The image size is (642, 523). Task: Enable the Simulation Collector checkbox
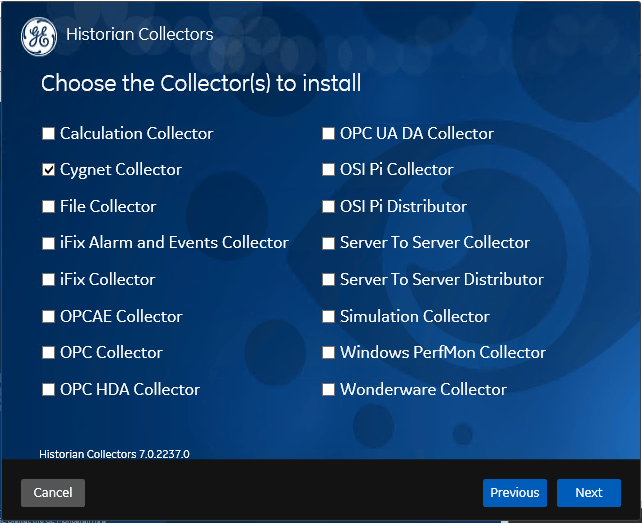point(328,317)
